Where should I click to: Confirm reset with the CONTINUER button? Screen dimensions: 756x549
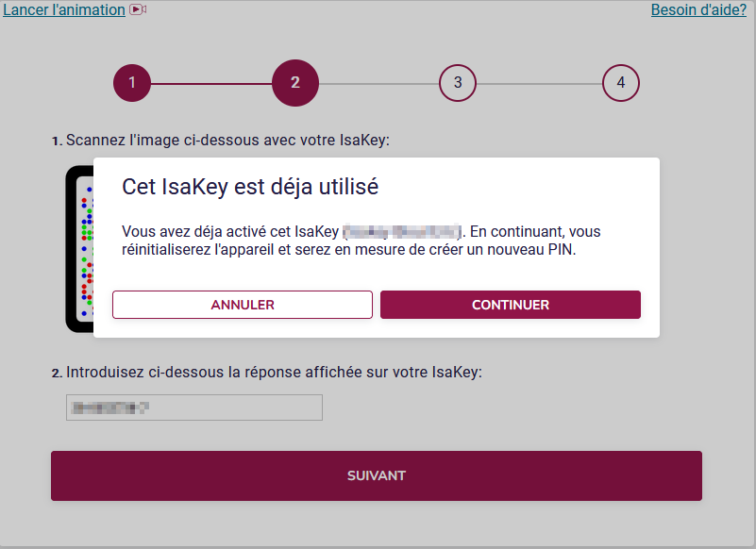click(511, 305)
